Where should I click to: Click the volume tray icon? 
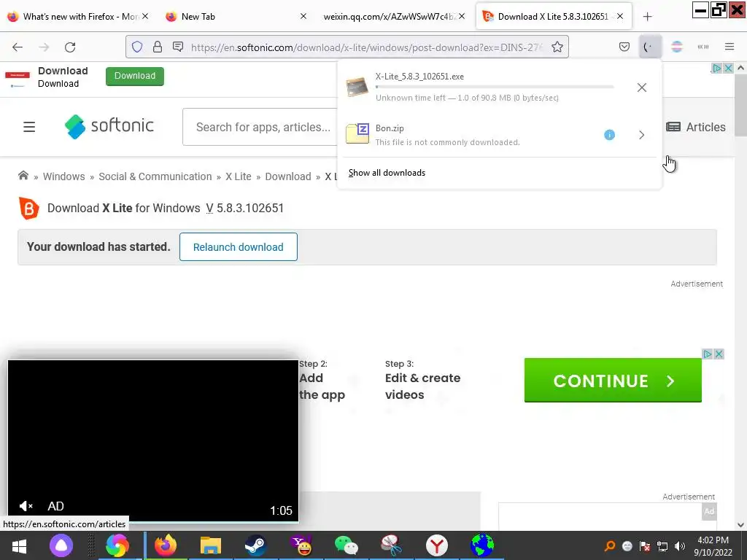pyautogui.click(x=680, y=545)
